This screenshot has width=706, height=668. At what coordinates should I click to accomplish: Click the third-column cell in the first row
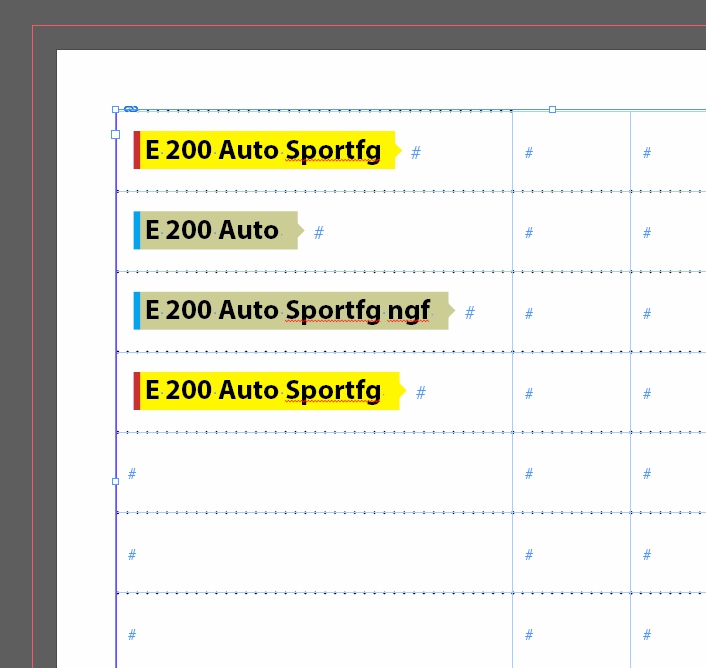pos(669,151)
